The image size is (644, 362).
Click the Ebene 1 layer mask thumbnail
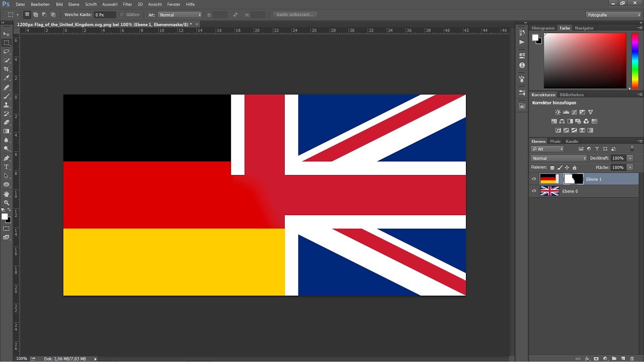pyautogui.click(x=574, y=179)
